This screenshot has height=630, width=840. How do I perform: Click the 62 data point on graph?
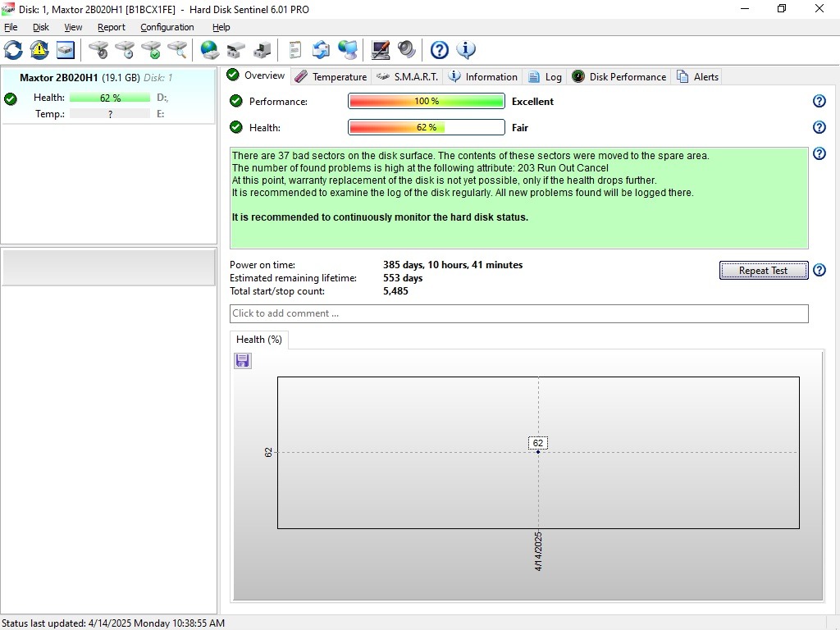(x=538, y=452)
